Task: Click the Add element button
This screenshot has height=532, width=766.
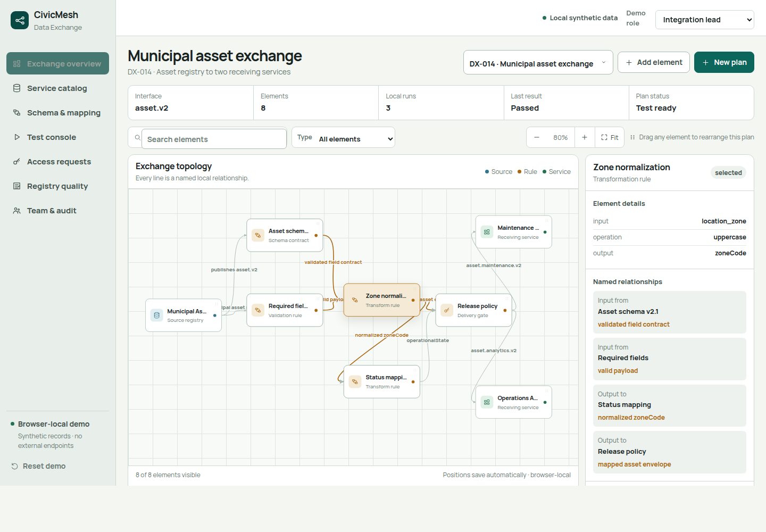Action: [x=654, y=62]
